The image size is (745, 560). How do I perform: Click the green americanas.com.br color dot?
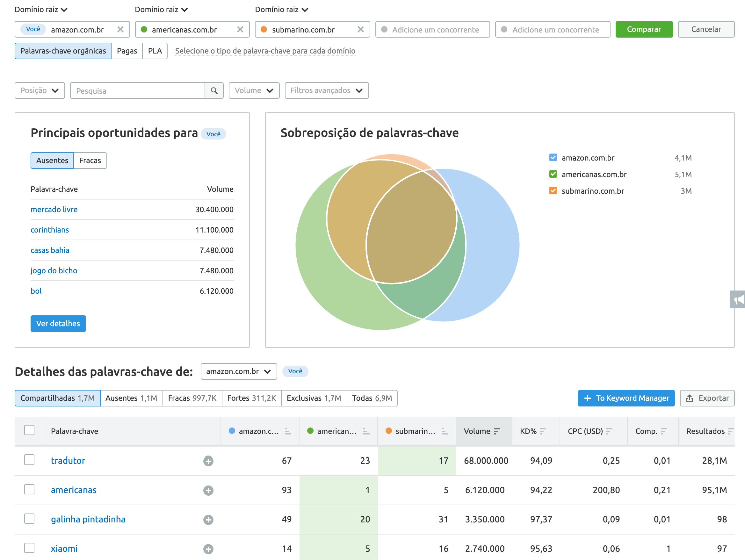[144, 29]
